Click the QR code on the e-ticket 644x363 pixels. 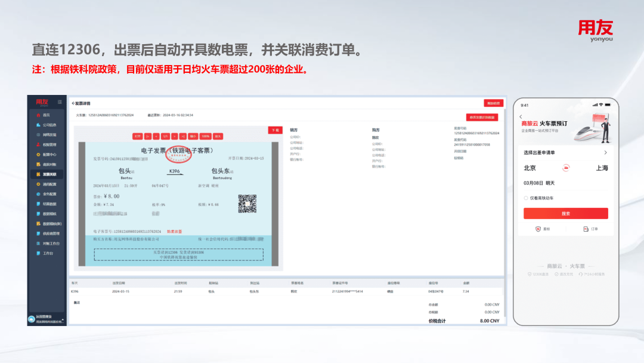point(247,204)
